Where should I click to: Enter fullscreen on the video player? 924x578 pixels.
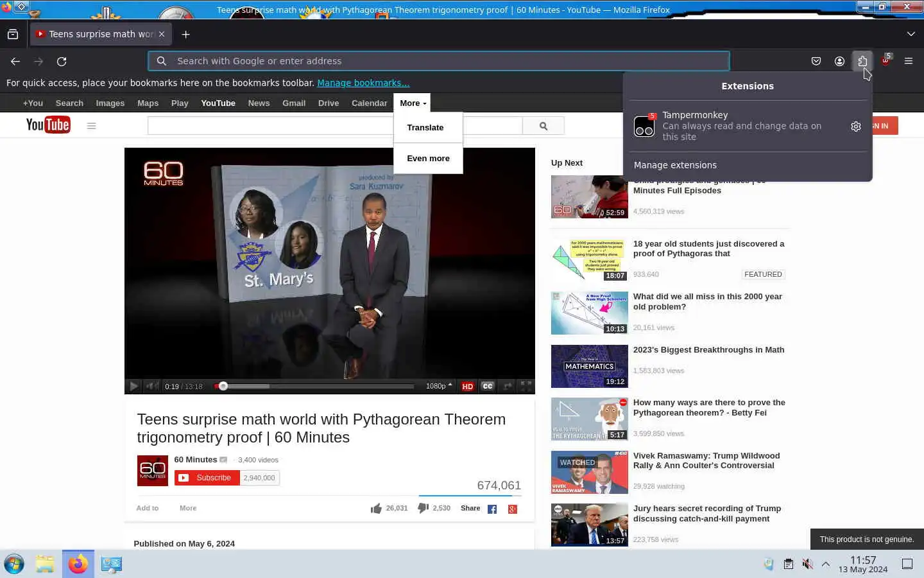point(526,386)
